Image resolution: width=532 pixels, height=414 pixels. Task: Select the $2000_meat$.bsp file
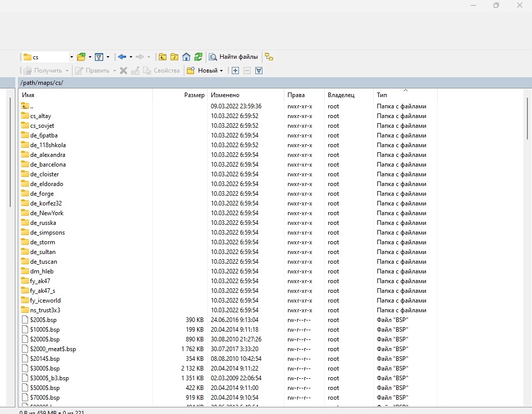(53, 349)
